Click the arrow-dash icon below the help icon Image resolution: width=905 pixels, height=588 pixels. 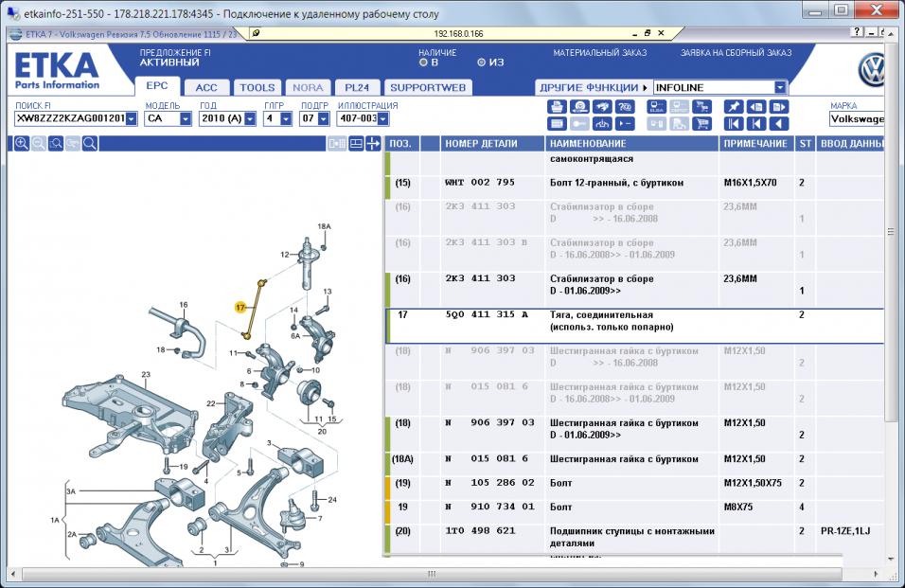(x=625, y=123)
